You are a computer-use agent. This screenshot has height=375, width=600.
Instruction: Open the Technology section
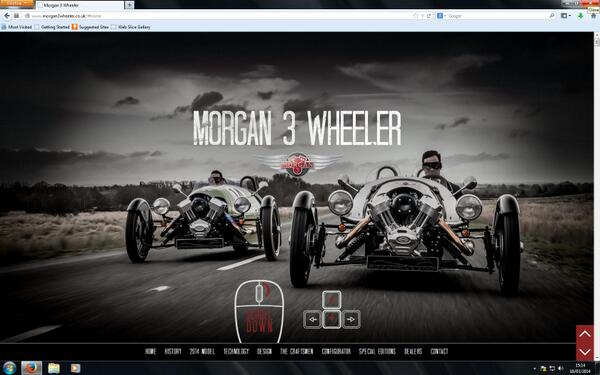[236, 351]
